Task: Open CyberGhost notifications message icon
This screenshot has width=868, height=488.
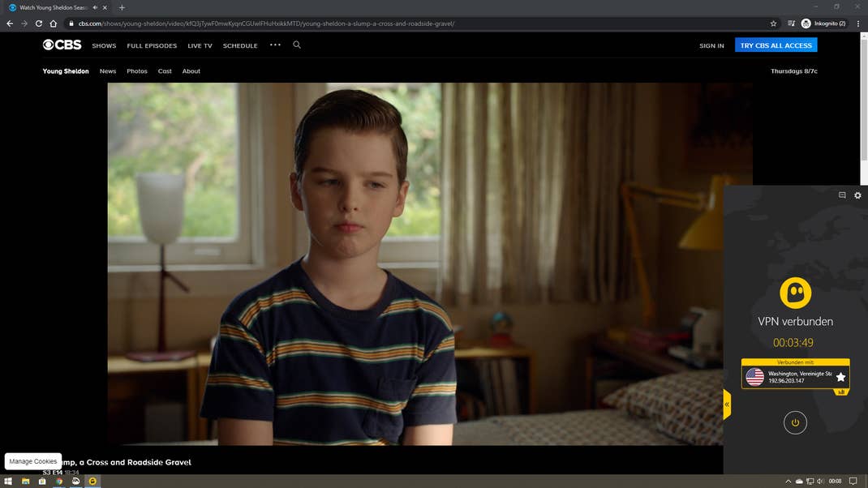Action: 842,195
